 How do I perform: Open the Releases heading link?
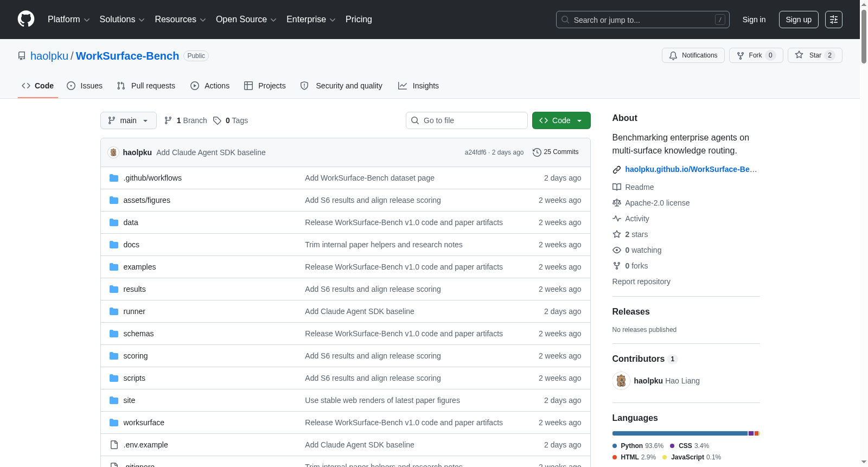point(631,311)
